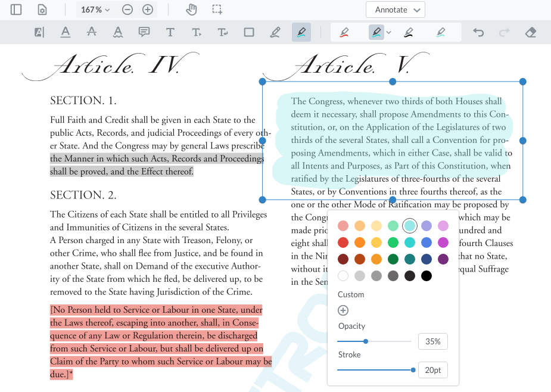Select the eraser tool

pyautogui.click(x=531, y=32)
